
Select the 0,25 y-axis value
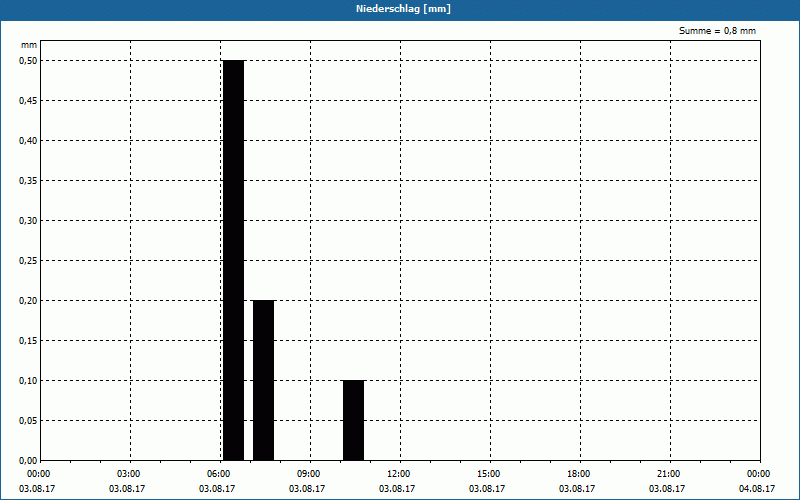tap(29, 261)
